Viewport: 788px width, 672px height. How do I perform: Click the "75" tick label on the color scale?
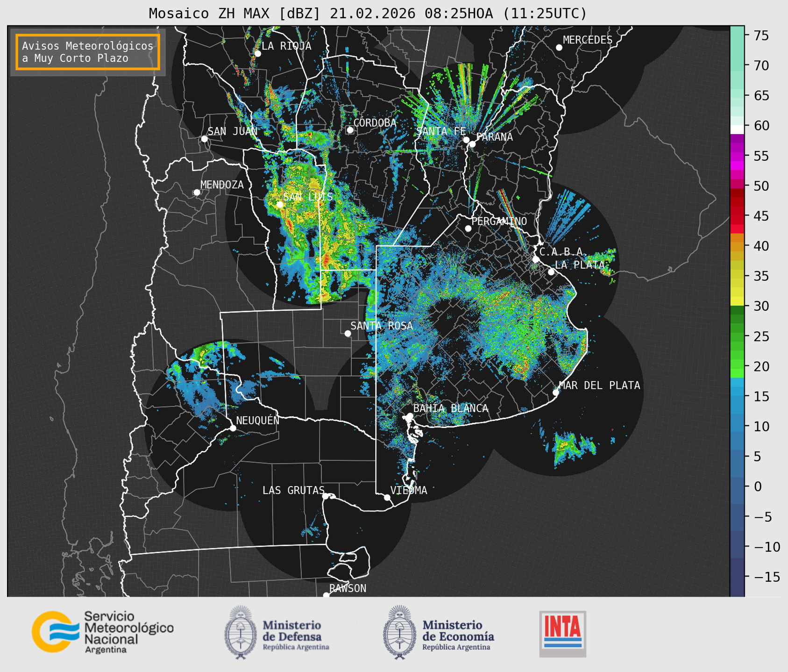tap(761, 36)
